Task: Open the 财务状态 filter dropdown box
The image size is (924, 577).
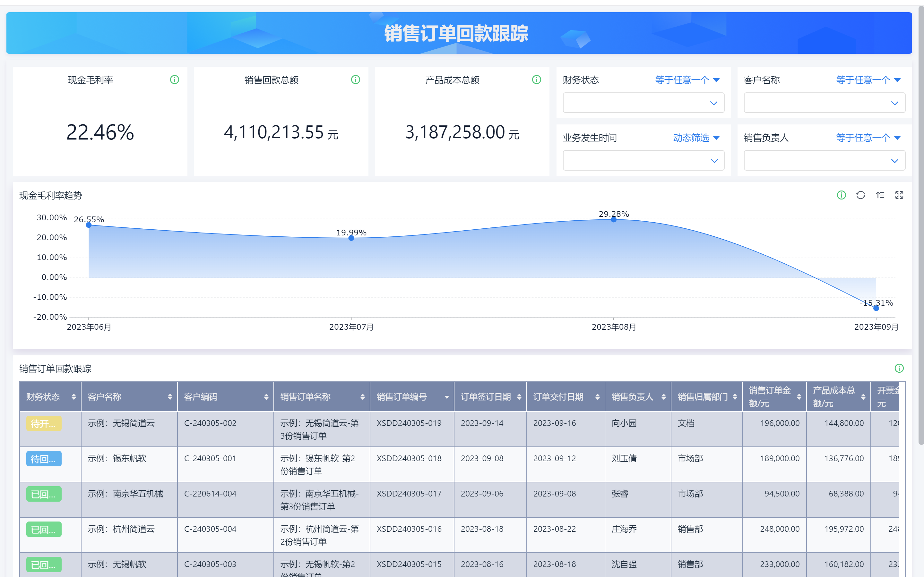Action: 643,103
